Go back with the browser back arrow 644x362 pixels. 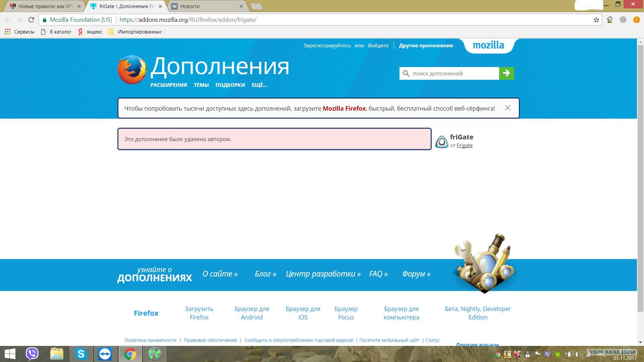click(8, 20)
